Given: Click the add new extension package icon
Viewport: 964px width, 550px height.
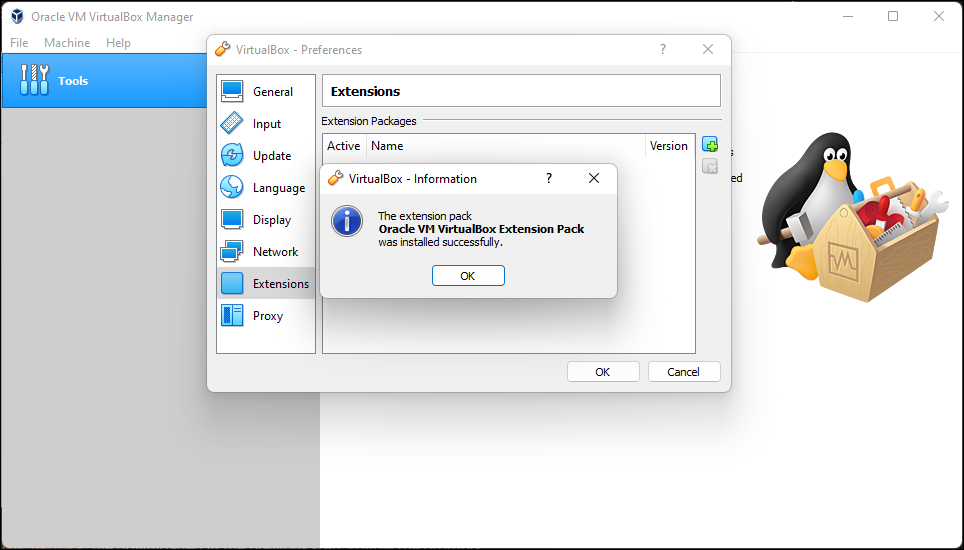Looking at the screenshot, I should (710, 146).
